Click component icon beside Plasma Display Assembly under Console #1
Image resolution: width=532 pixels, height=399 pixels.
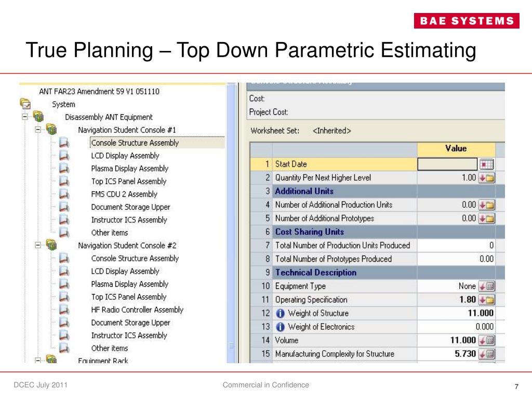coord(64,168)
